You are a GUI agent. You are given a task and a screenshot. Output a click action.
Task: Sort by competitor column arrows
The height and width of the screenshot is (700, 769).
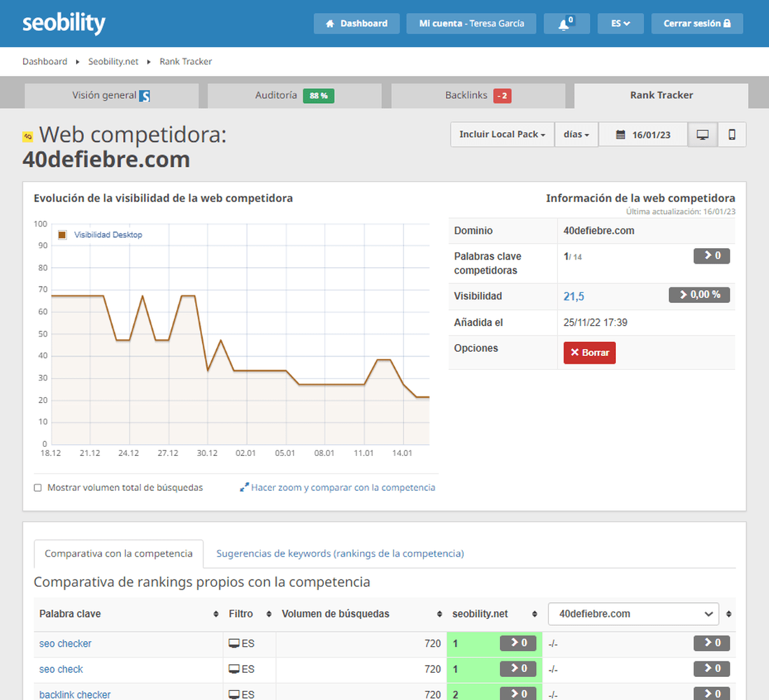pos(728,614)
